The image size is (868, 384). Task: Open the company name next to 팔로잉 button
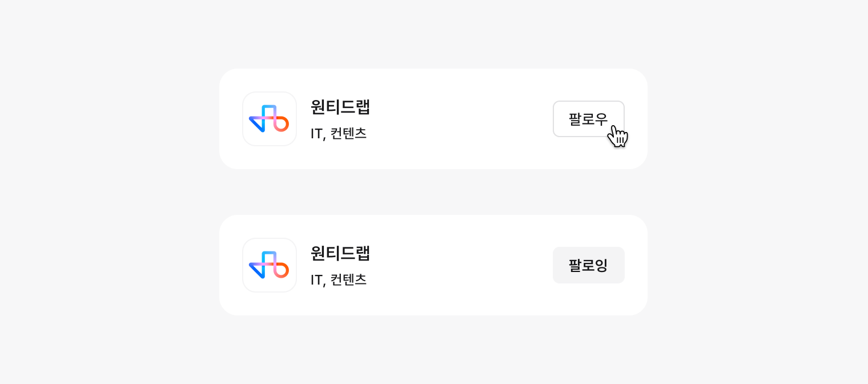click(340, 253)
